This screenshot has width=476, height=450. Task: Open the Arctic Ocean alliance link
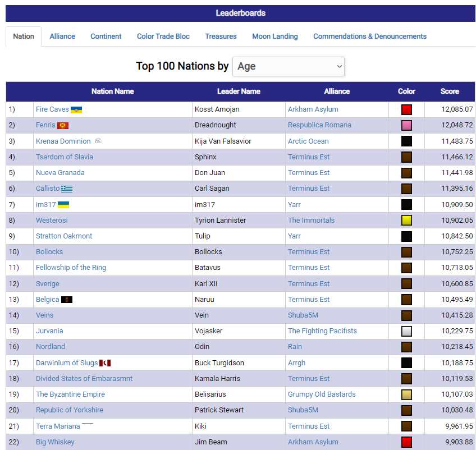click(308, 141)
